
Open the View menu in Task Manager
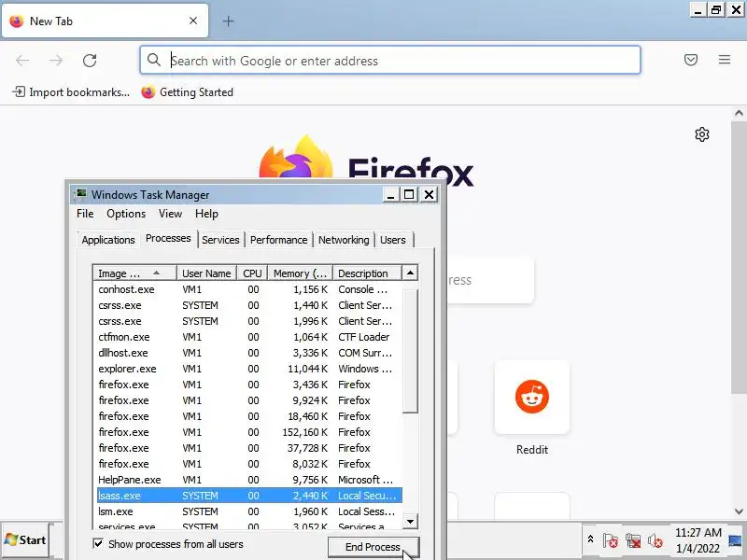click(x=170, y=214)
